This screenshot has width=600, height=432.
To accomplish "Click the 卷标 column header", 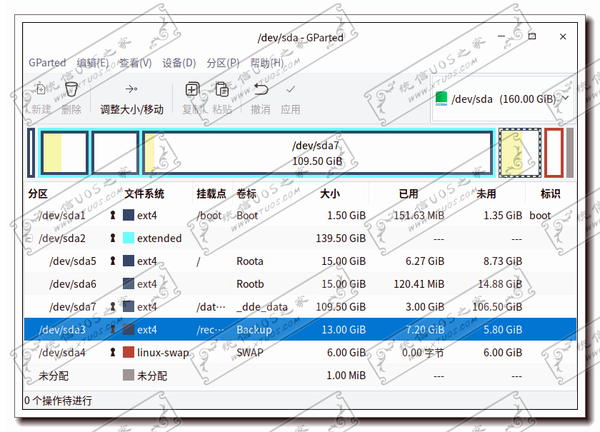I will (x=246, y=194).
